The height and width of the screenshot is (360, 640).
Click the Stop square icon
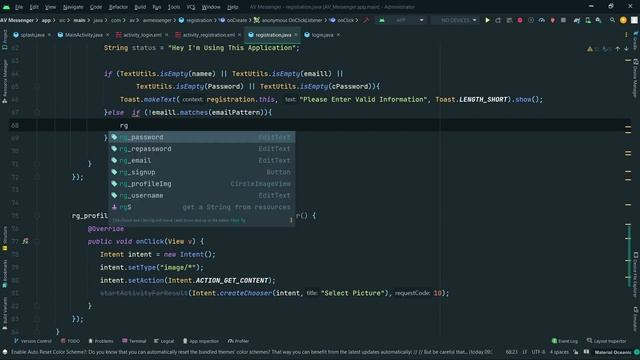pos(563,20)
